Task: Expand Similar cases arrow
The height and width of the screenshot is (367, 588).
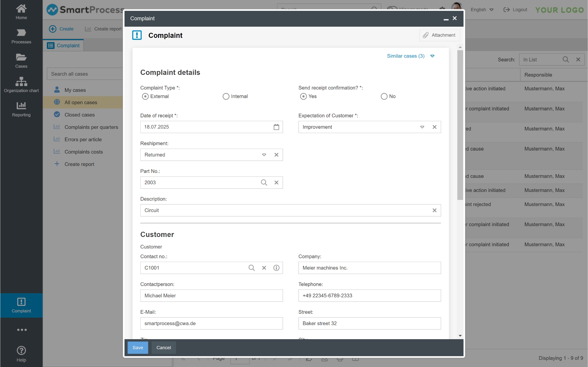Action: pos(432,56)
